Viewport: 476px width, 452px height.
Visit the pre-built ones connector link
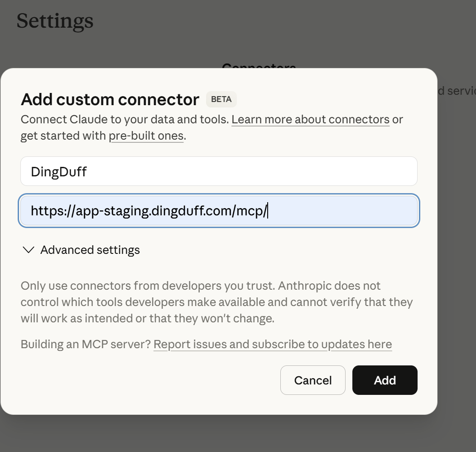(x=146, y=136)
